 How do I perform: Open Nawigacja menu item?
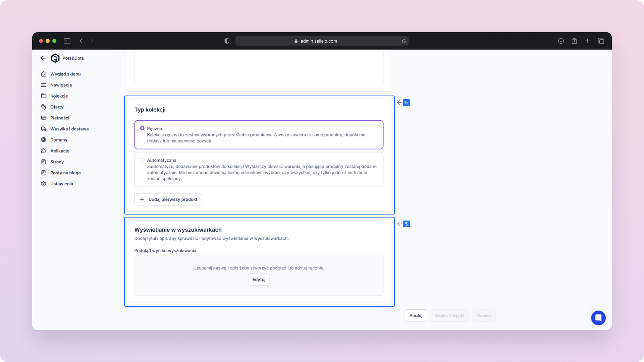[61, 85]
